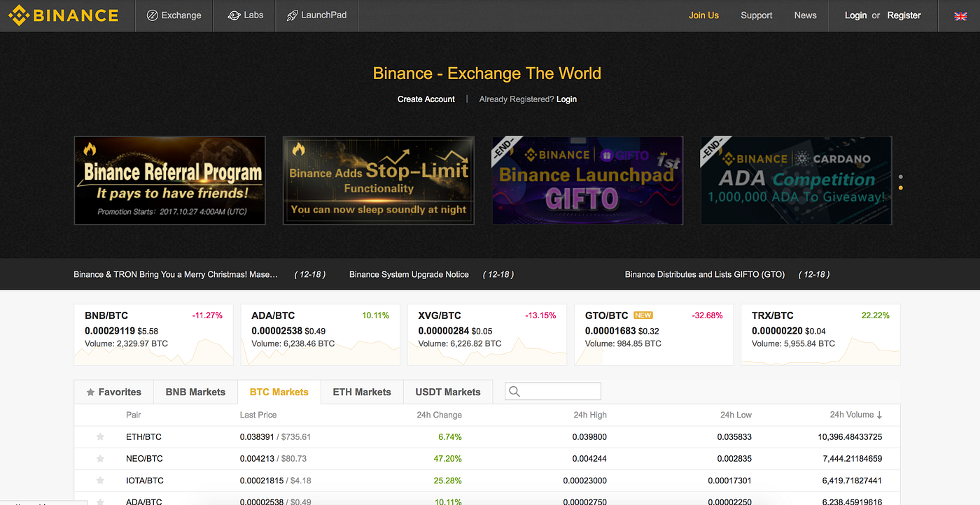Favorite the IOTA/BTC pair with its star

click(x=100, y=481)
